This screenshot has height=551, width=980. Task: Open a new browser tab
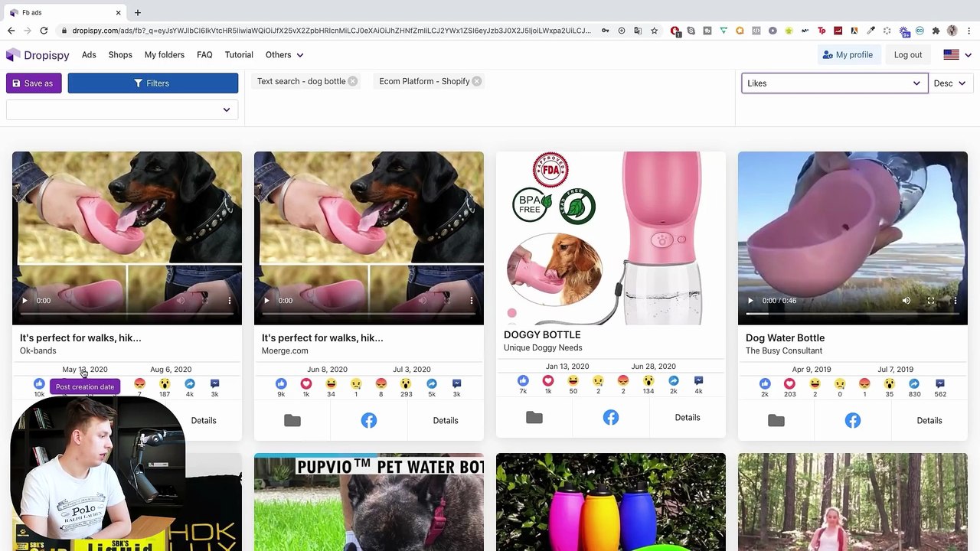click(138, 12)
